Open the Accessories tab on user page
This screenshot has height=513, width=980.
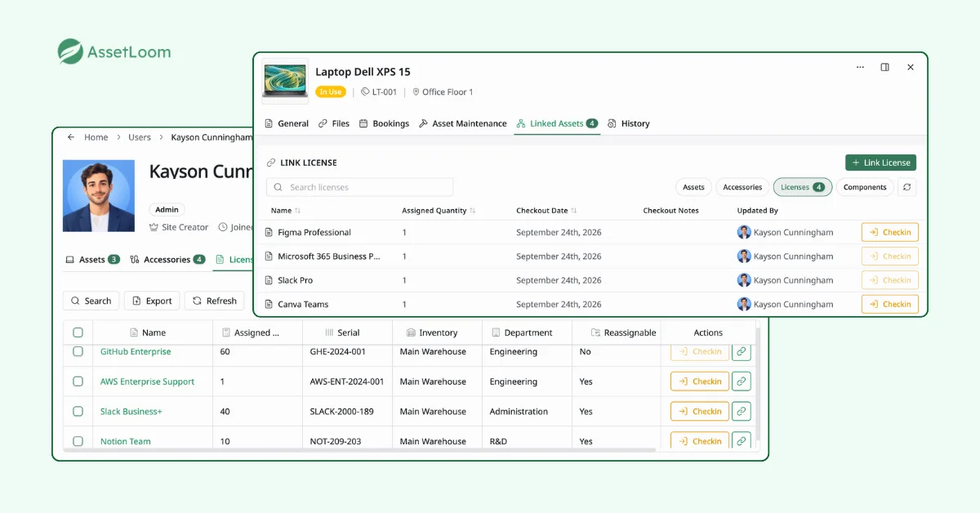tap(167, 260)
